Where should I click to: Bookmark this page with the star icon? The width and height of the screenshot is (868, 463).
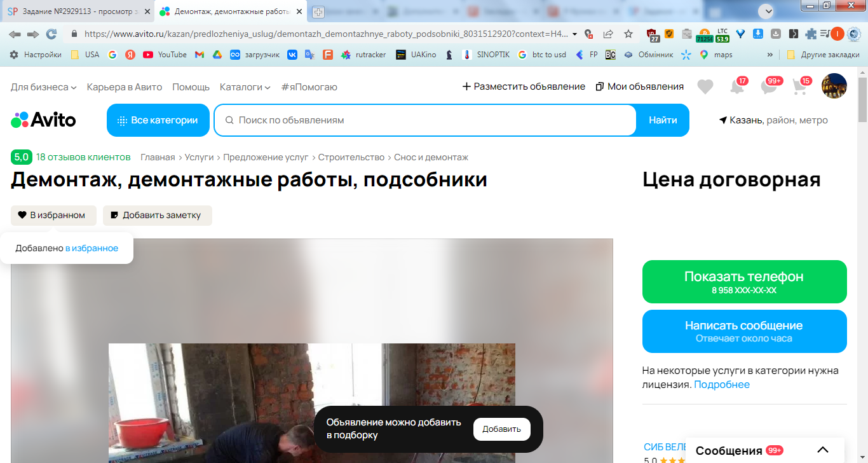pyautogui.click(x=628, y=34)
